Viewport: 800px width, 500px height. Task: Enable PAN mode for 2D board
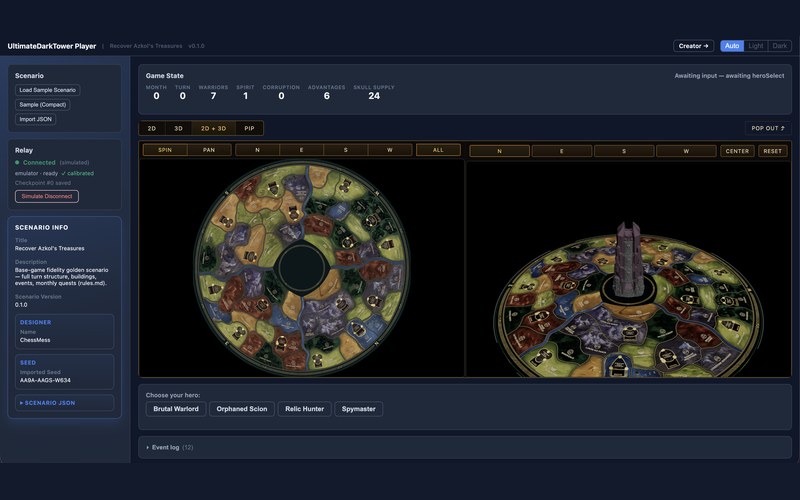click(x=209, y=150)
